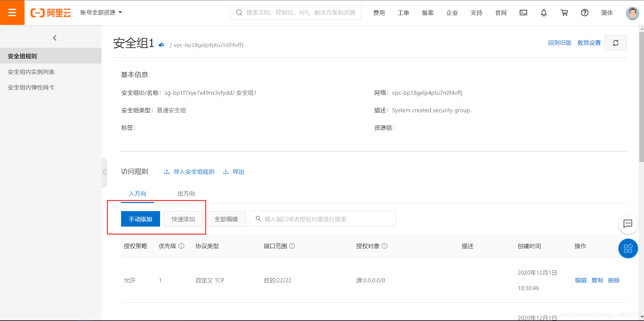The width and height of the screenshot is (644, 321).
Task: Focus the port or authorization object search field
Action: pos(323,219)
